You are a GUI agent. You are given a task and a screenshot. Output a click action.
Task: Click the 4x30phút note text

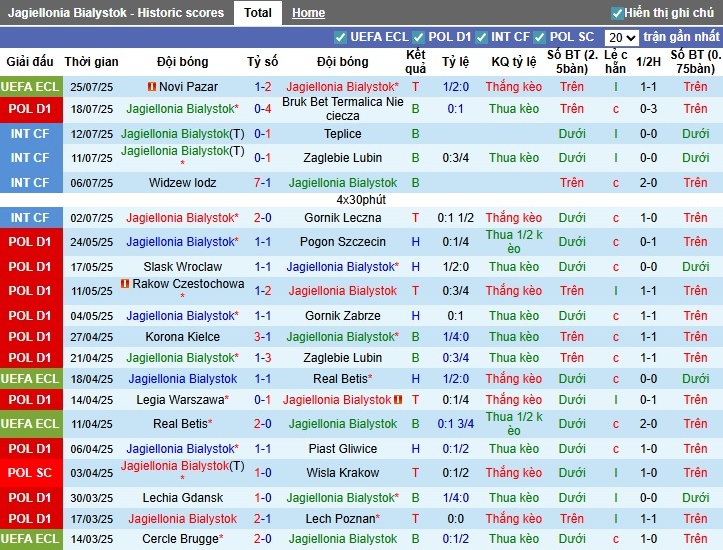coord(361,200)
